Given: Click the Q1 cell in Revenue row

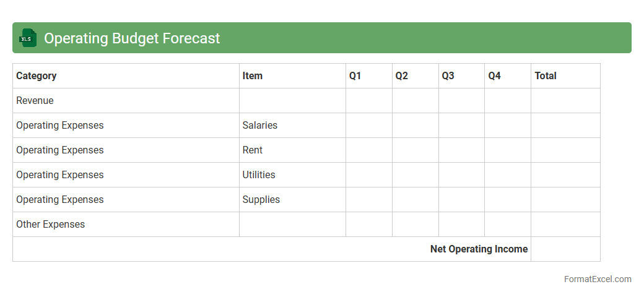Looking at the screenshot, I should [x=369, y=101].
